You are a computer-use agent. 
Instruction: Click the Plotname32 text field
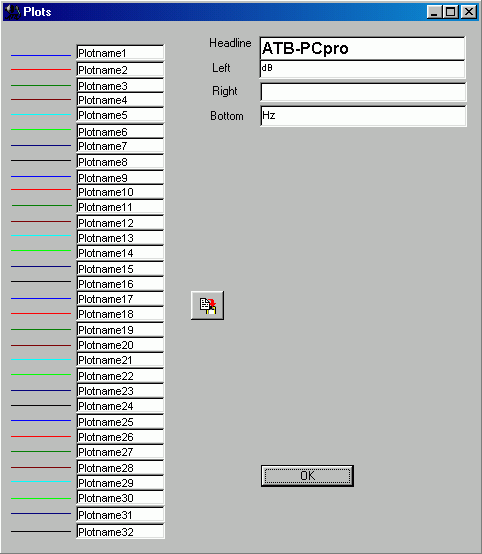tap(120, 531)
